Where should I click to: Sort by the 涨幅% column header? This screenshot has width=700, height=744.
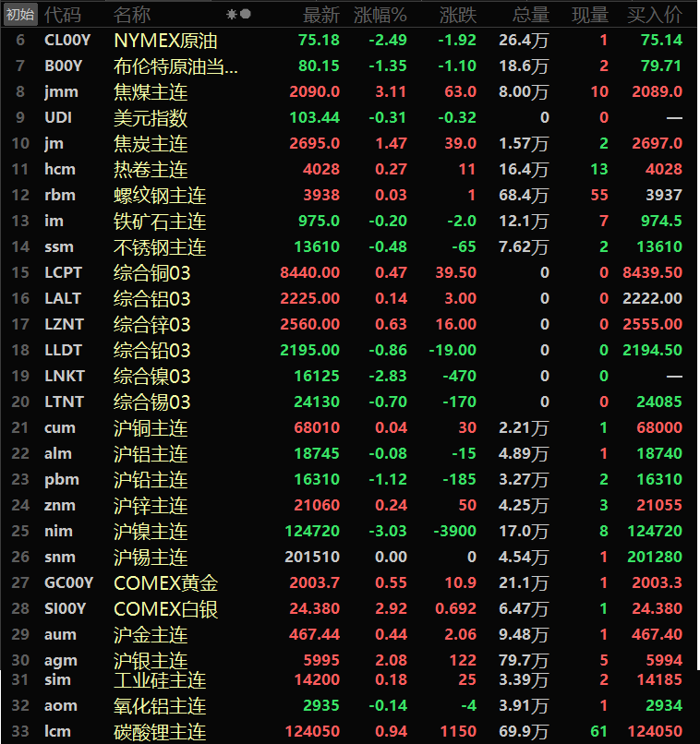tap(380, 15)
